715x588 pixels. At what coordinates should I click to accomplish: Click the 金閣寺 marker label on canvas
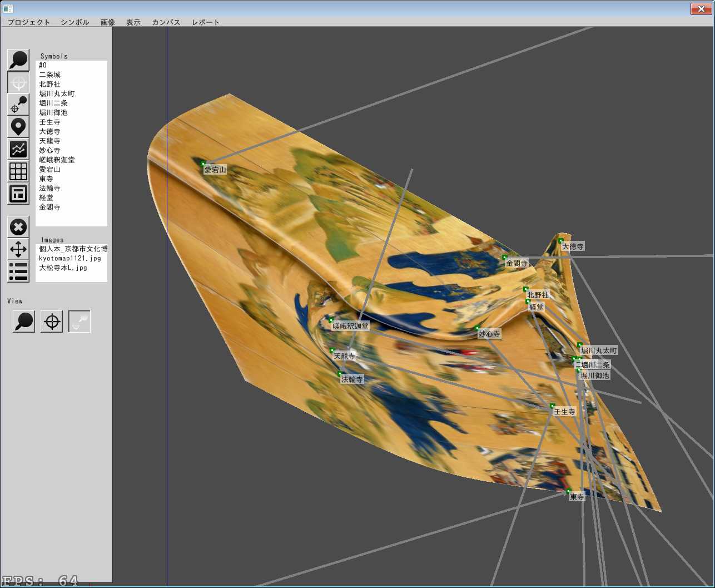pyautogui.click(x=517, y=263)
